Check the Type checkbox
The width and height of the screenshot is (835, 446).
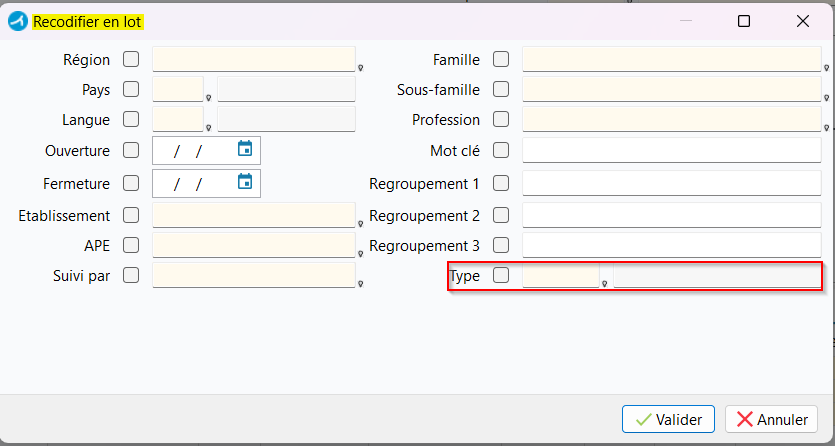coord(501,275)
